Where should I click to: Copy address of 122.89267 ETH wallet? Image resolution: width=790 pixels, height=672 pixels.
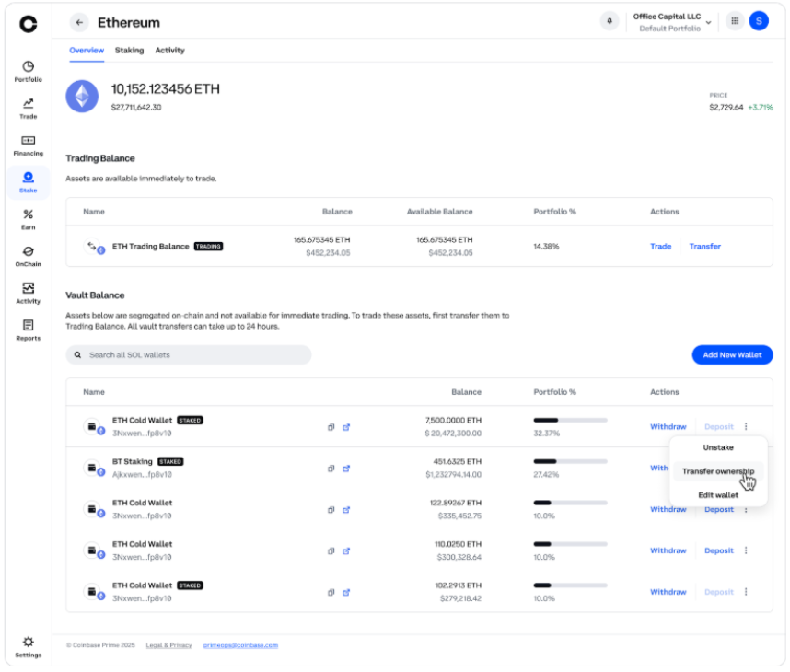pyautogui.click(x=331, y=510)
